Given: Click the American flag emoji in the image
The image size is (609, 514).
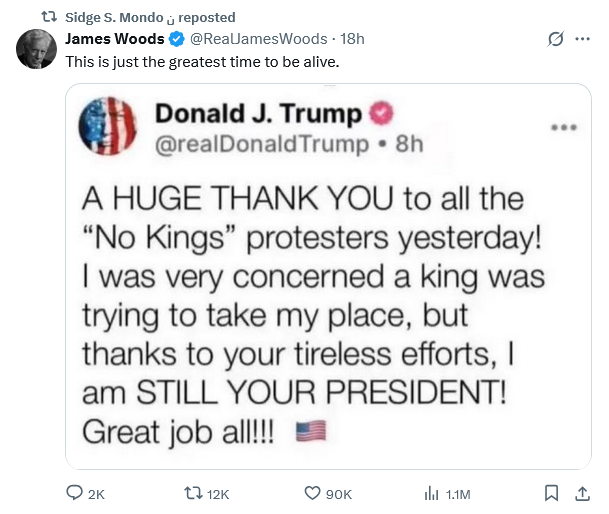Looking at the screenshot, I should (311, 432).
